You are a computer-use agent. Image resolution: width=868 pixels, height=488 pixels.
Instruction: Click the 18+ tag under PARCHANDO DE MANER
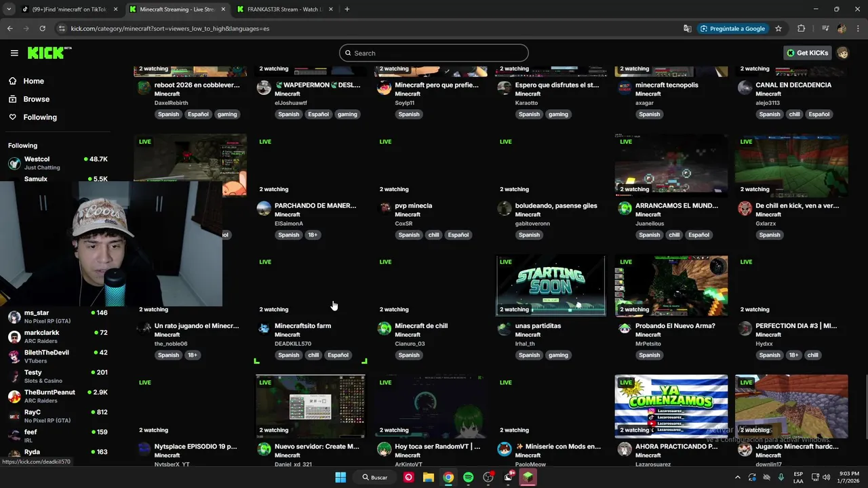click(313, 235)
